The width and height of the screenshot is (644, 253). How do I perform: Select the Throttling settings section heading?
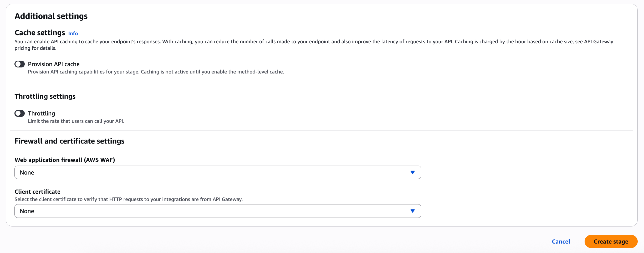[x=45, y=96]
